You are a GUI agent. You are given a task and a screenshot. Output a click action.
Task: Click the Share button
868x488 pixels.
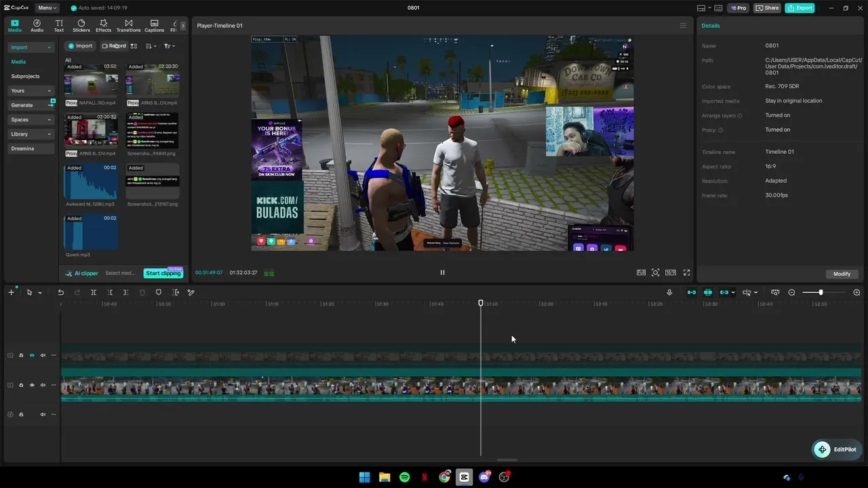767,8
